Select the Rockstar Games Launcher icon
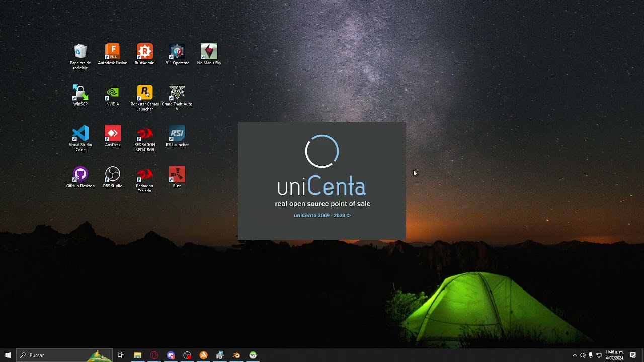644x362 pixels. click(144, 98)
